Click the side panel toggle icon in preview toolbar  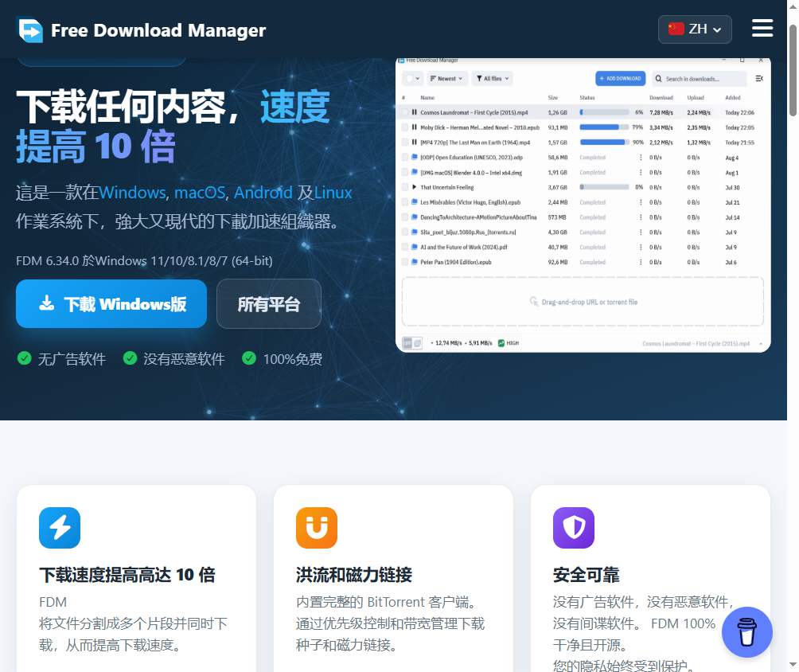click(x=759, y=79)
